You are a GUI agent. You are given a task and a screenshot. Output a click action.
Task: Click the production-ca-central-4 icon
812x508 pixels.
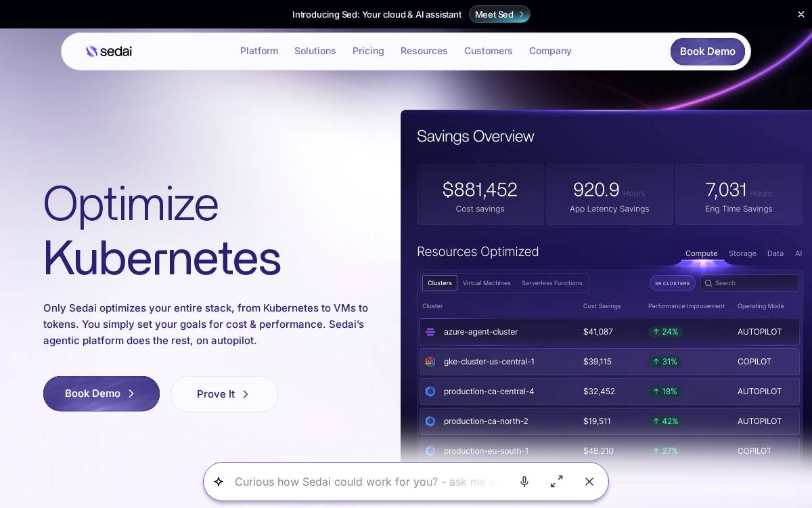tap(430, 391)
